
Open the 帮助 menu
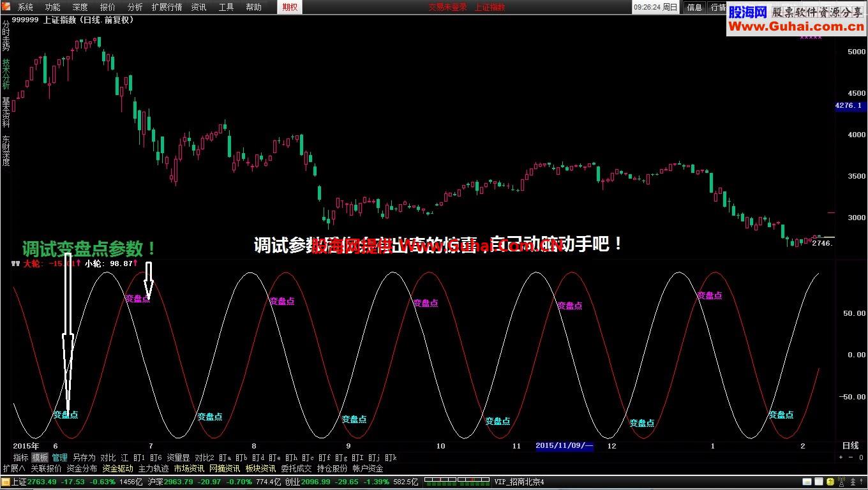tap(253, 7)
